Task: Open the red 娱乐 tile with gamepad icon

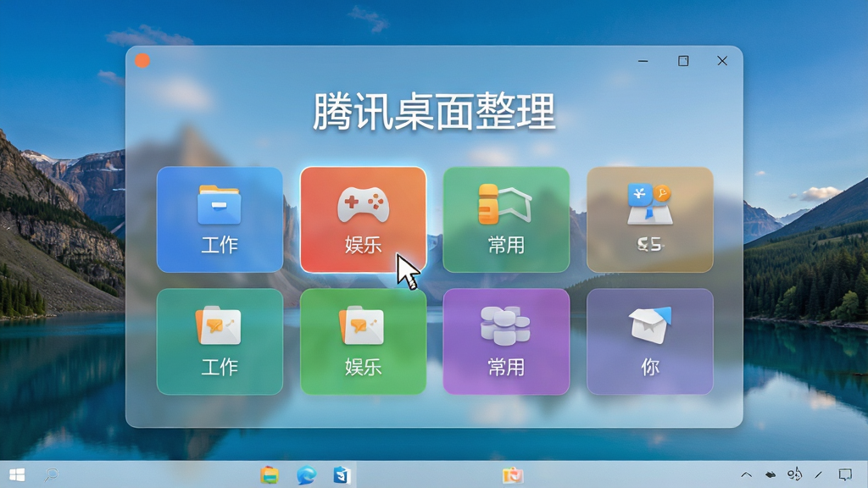Action: click(x=363, y=219)
